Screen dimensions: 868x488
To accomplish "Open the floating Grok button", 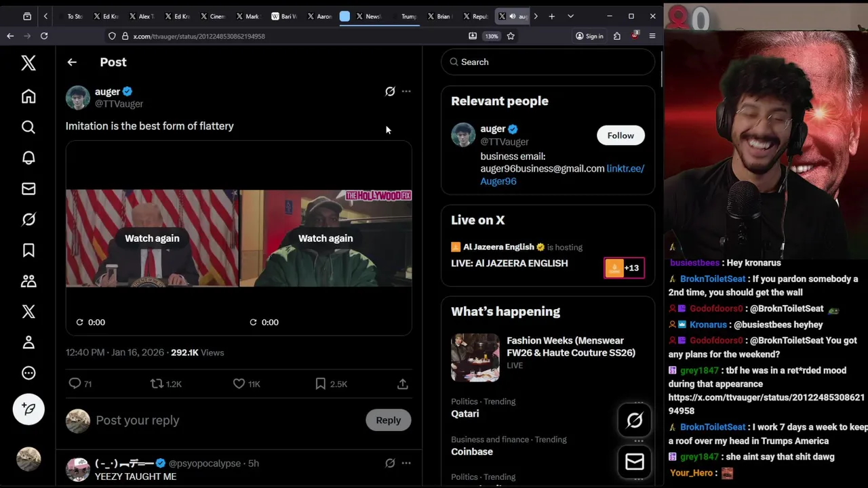I will (x=635, y=421).
